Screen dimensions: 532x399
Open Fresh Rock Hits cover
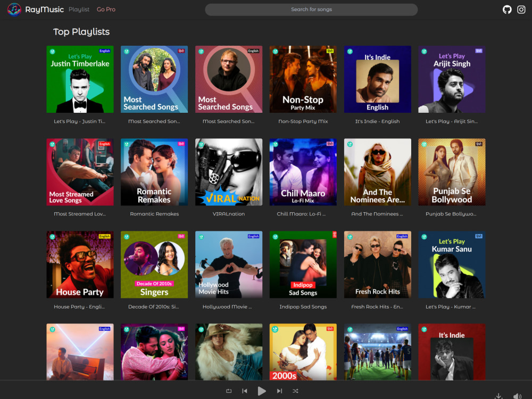[378, 264]
